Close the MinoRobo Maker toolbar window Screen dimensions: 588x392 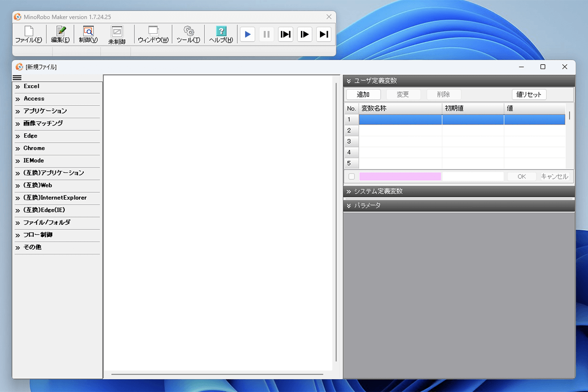coord(329,17)
